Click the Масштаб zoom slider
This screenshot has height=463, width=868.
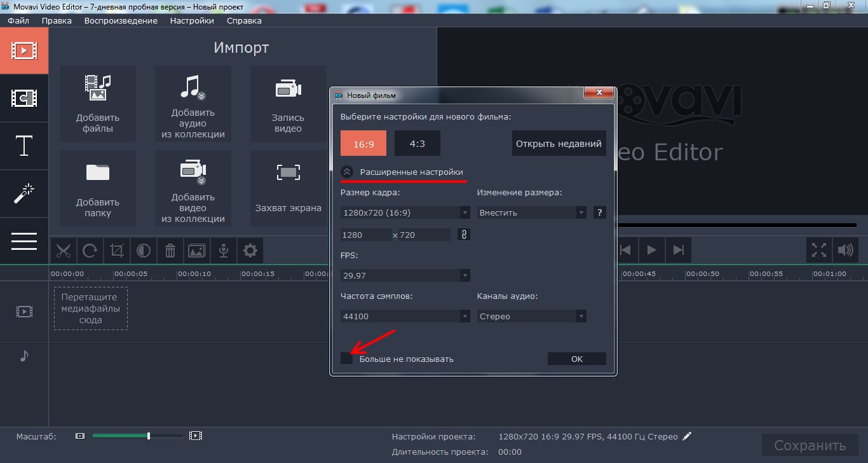137,436
